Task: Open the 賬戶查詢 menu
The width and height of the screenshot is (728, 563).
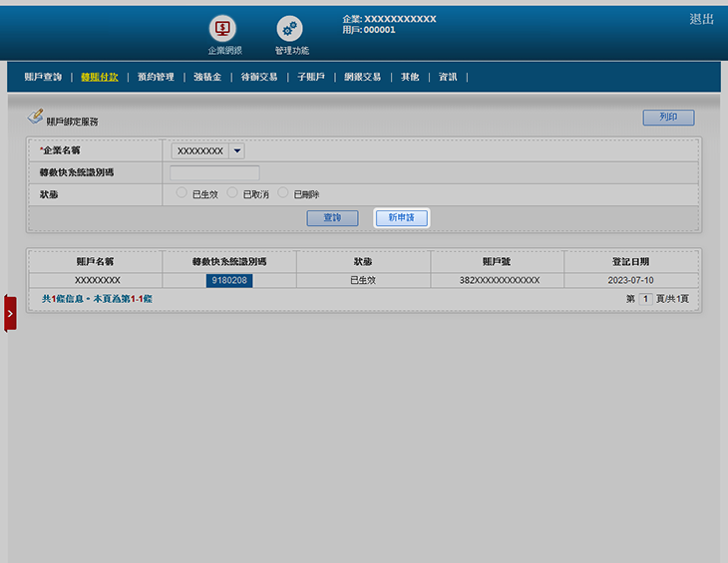Action: pyautogui.click(x=43, y=77)
